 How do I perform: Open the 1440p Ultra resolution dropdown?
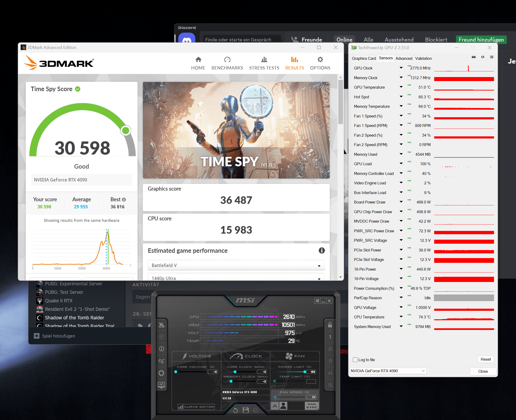point(236,277)
